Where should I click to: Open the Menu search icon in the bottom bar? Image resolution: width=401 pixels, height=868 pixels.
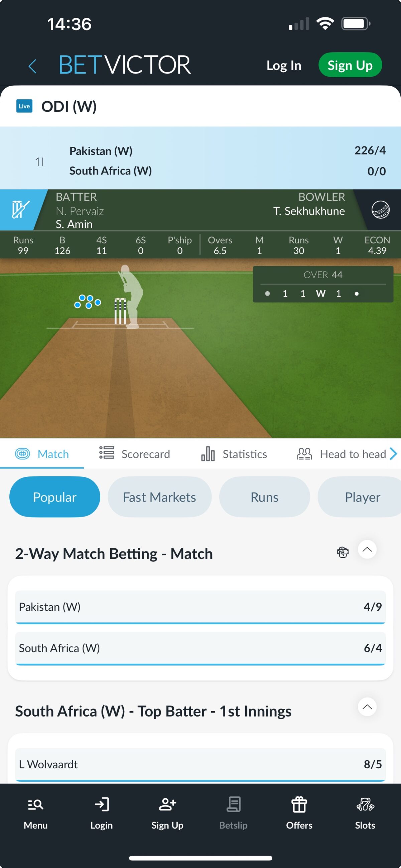coord(35,805)
